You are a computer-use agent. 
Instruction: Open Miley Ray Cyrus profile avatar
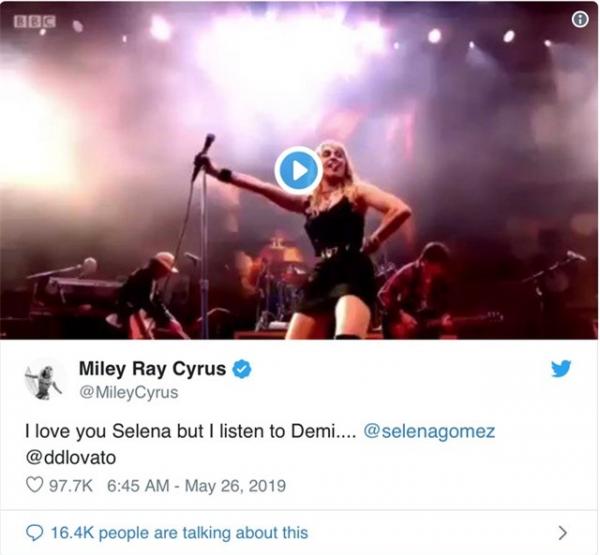tap(45, 378)
